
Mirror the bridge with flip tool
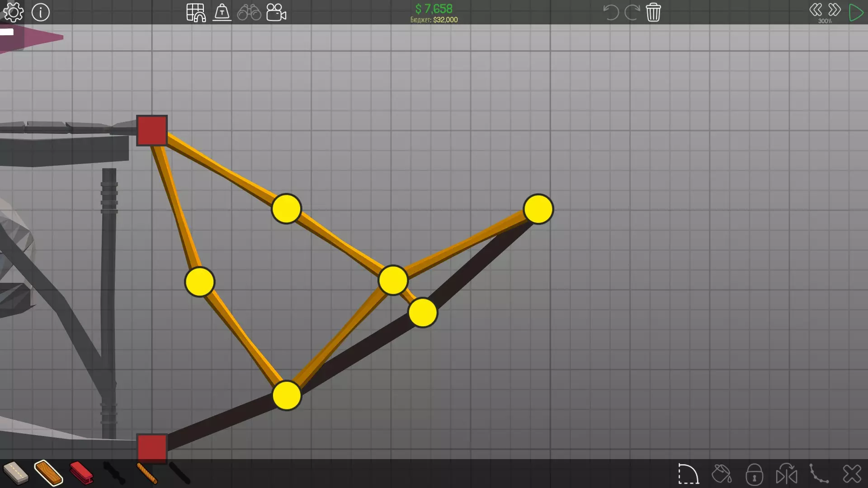coord(787,474)
